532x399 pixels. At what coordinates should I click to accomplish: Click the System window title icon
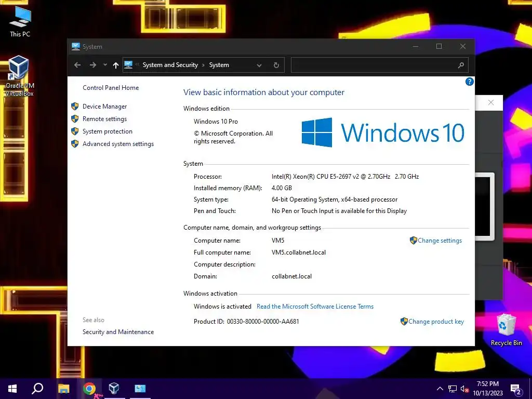coord(76,46)
